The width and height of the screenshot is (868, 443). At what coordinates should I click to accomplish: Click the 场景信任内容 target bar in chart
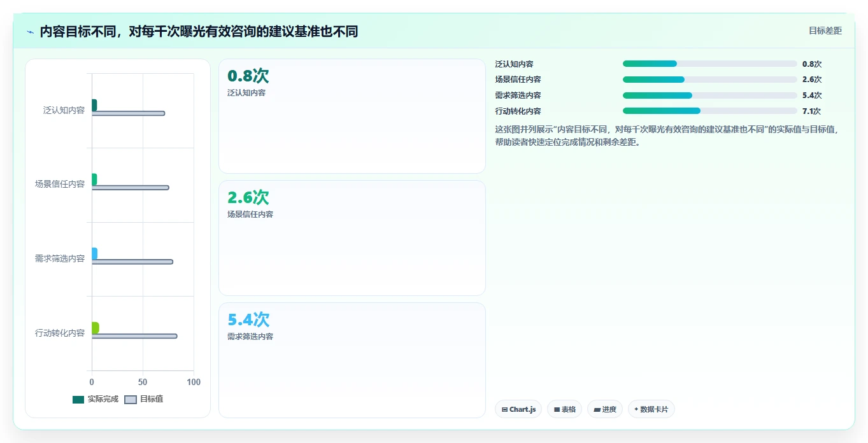(x=130, y=188)
